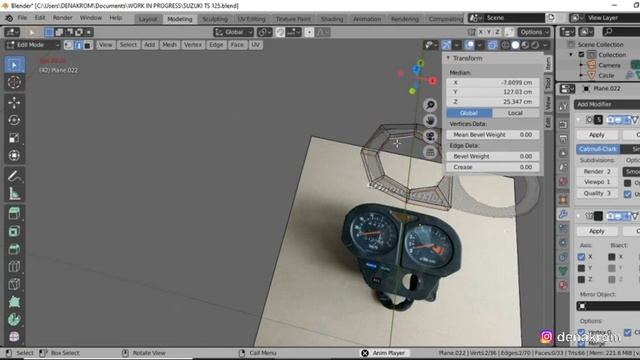Toggle Mirror modifier Axis Y checkbox
The width and height of the screenshot is (640, 360).
pyautogui.click(x=581, y=268)
